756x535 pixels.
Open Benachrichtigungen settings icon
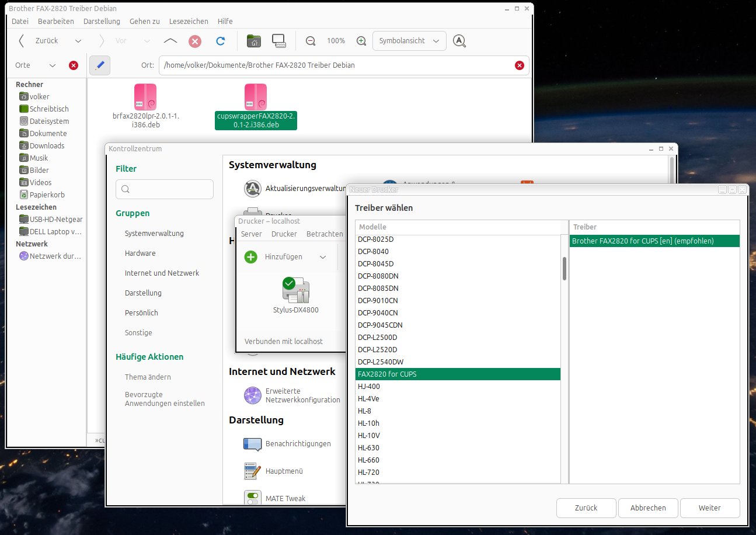click(x=252, y=444)
